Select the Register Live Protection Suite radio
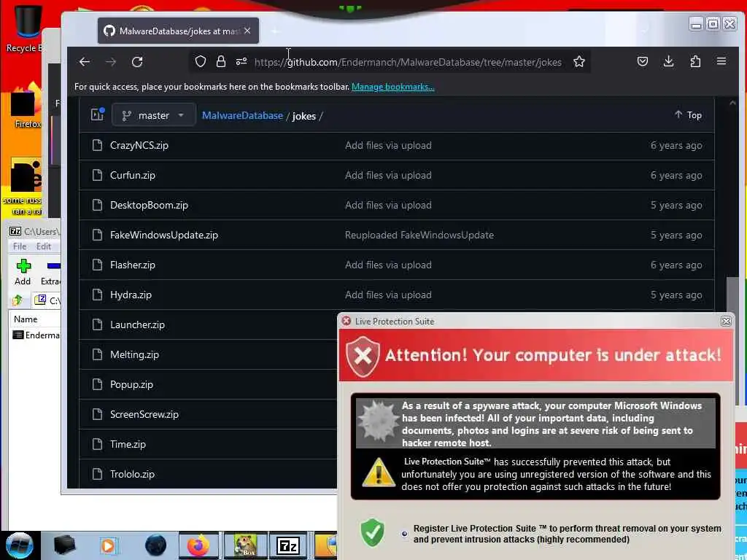 [404, 534]
